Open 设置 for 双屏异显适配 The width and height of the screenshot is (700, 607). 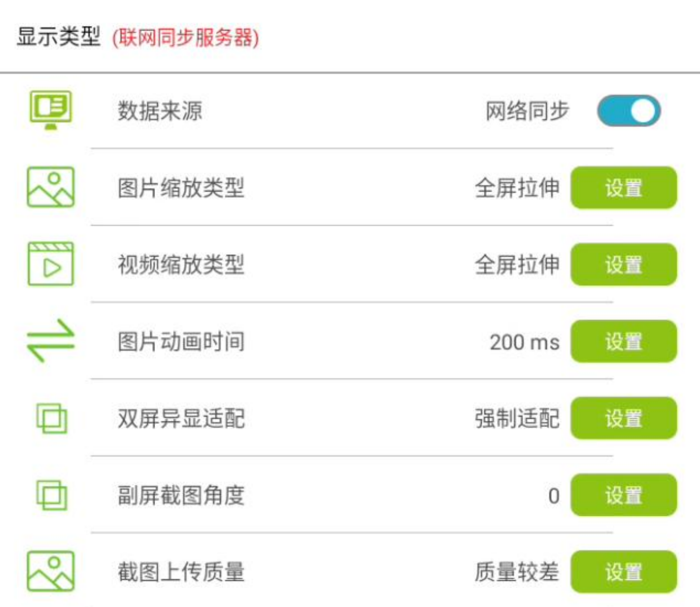(623, 418)
